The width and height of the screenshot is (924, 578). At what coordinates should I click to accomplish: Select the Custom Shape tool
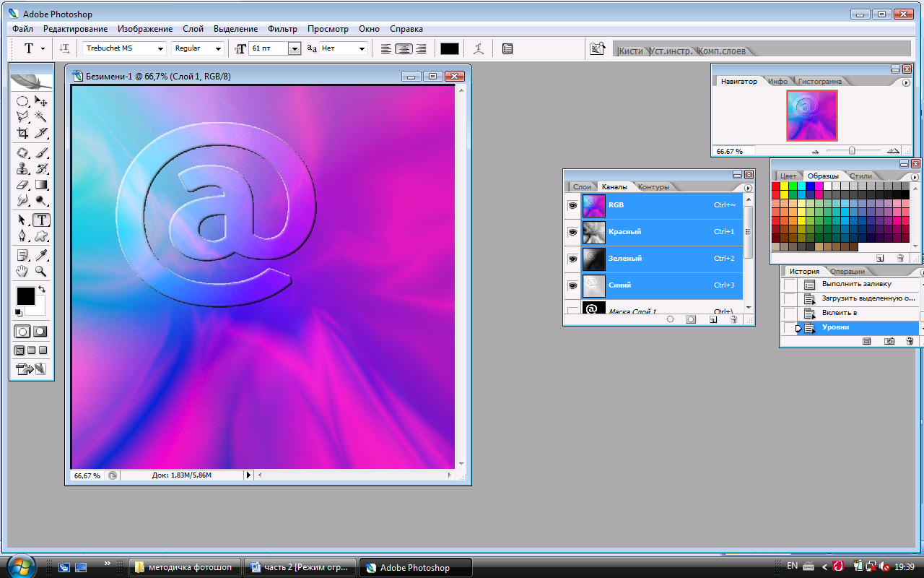tap(41, 236)
